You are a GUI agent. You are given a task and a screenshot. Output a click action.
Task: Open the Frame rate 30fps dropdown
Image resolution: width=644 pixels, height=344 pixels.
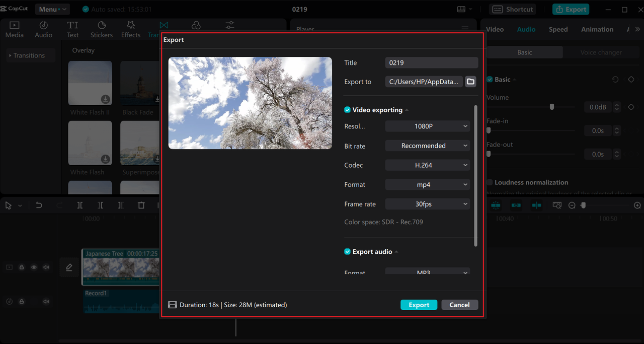(x=428, y=204)
